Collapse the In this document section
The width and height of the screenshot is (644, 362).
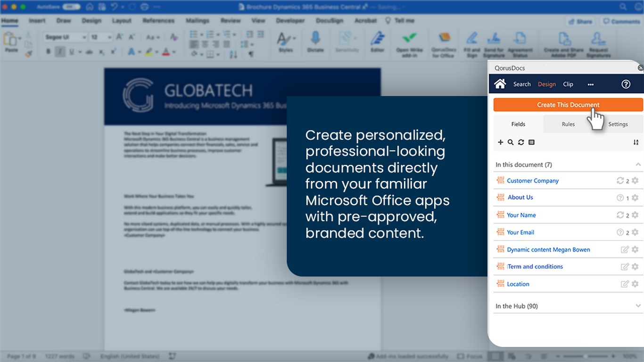pyautogui.click(x=638, y=165)
